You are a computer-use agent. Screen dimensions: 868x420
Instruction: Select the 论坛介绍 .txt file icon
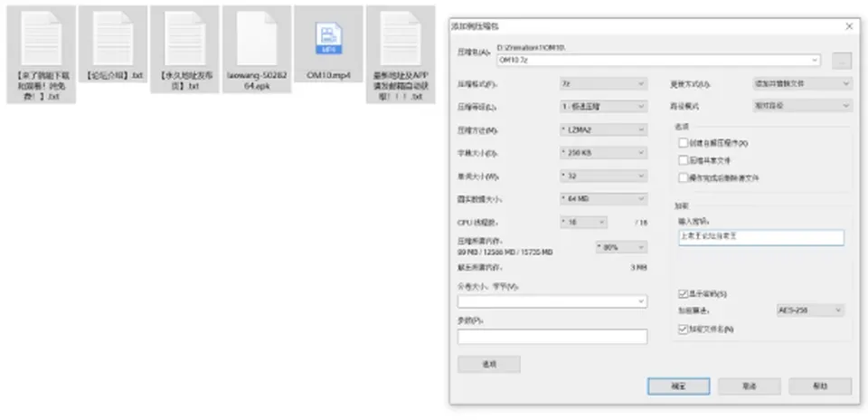(113, 38)
